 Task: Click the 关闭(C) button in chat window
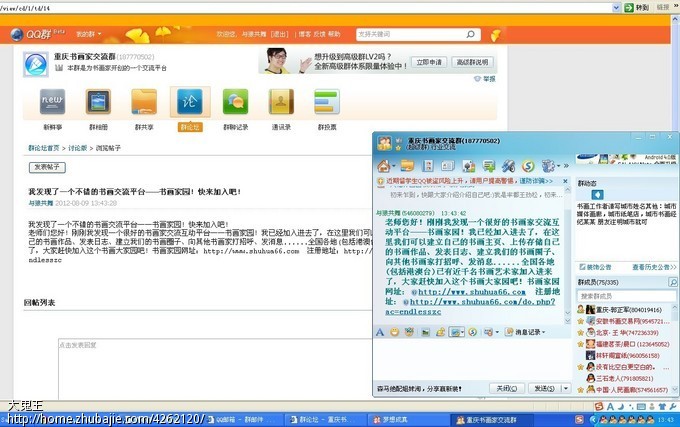pos(507,388)
